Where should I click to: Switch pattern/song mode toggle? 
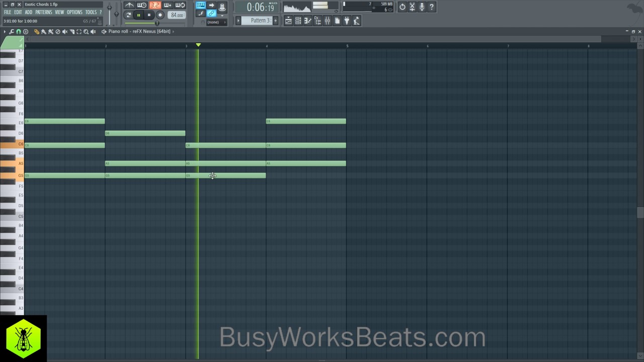[x=128, y=15]
